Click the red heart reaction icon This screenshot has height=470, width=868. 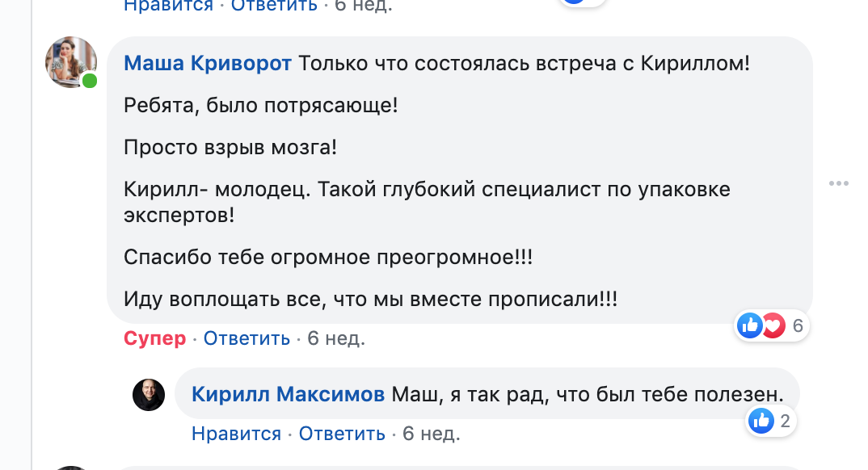point(773,325)
